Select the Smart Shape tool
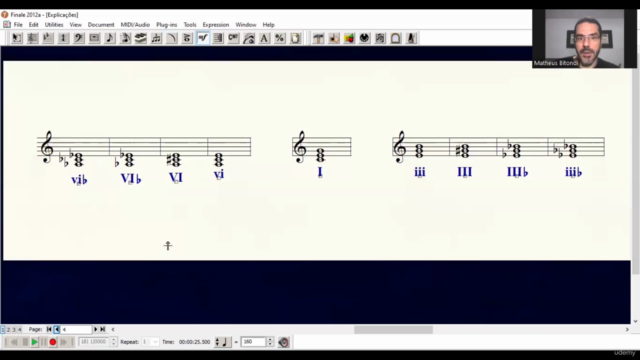The height and width of the screenshot is (360, 640). point(172,38)
